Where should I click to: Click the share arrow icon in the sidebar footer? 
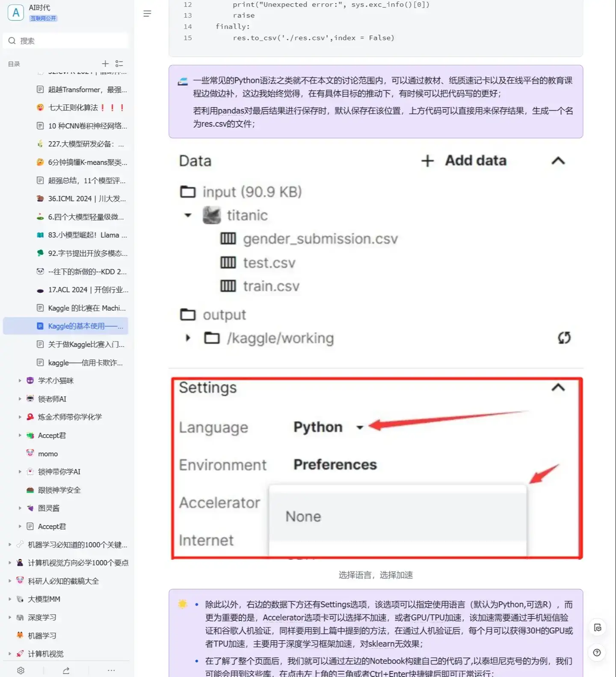coord(66,670)
